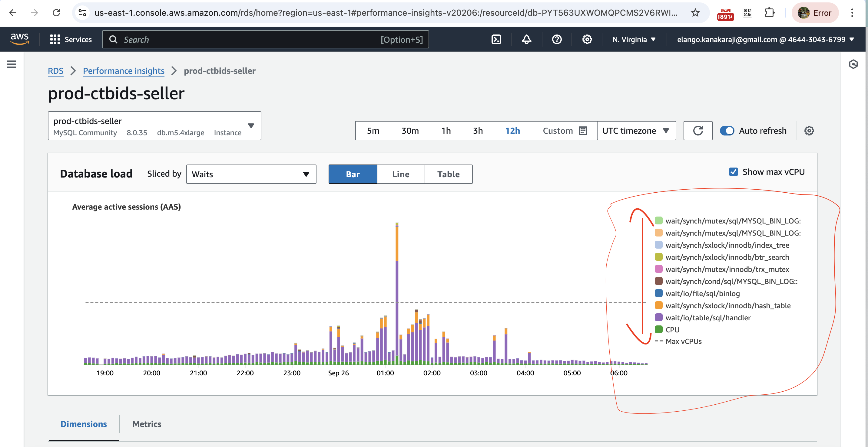Open the notifications bell icon

tap(526, 39)
